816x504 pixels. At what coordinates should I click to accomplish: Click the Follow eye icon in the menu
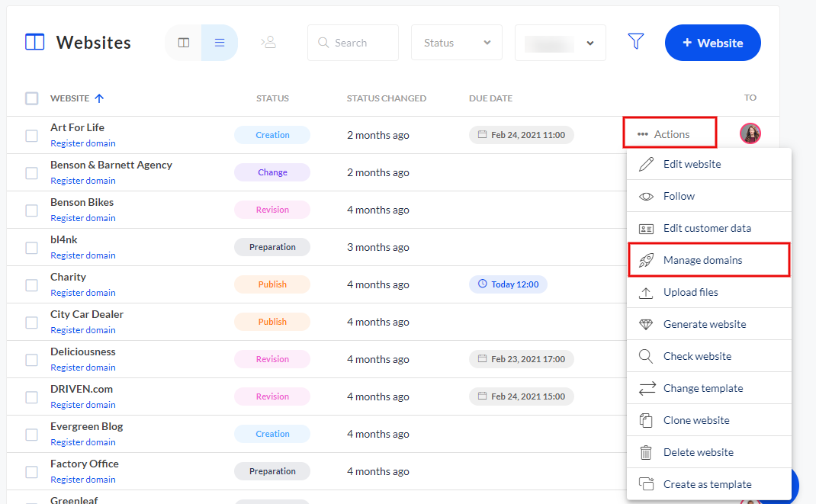(647, 196)
